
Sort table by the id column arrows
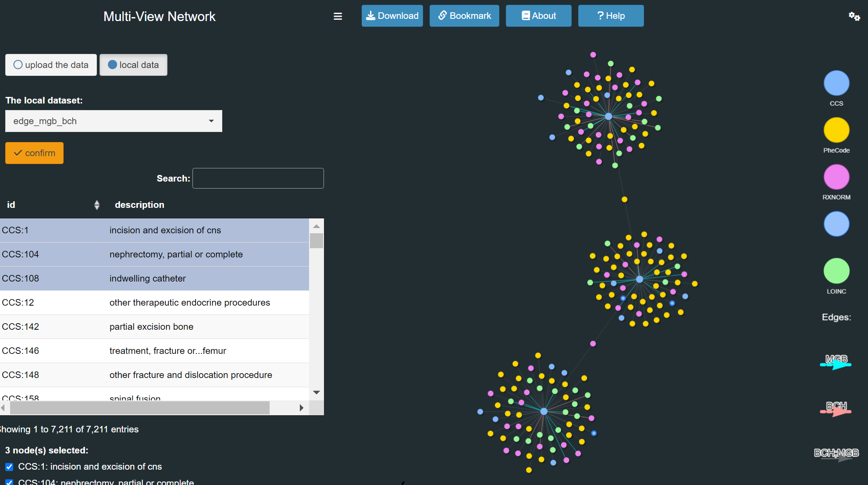(x=97, y=205)
